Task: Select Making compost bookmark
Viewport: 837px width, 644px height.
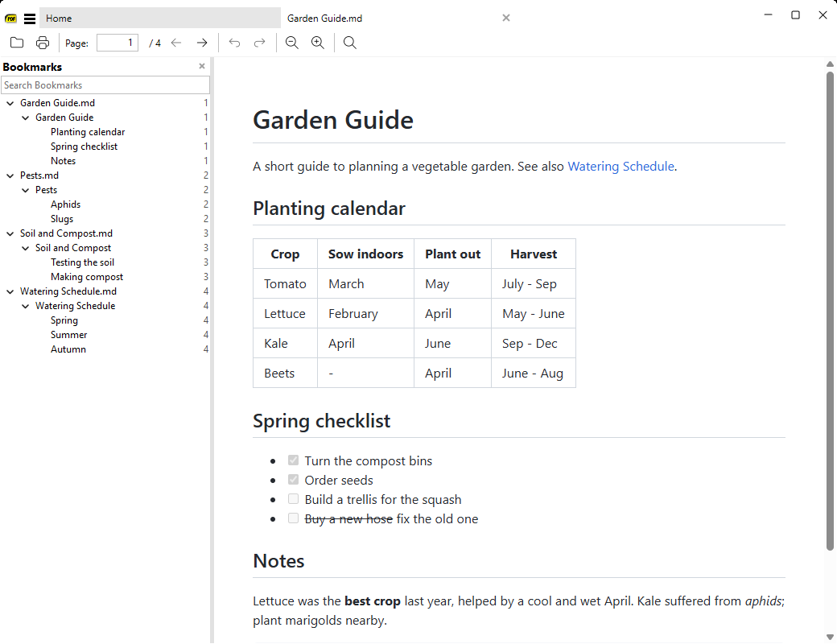Action: click(86, 277)
